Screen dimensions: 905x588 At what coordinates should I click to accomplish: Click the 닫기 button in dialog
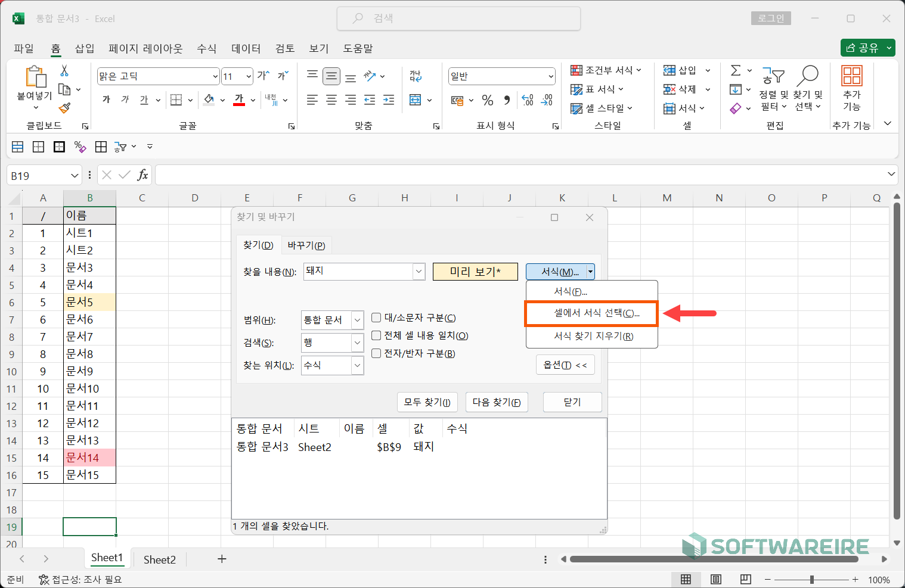[572, 402]
